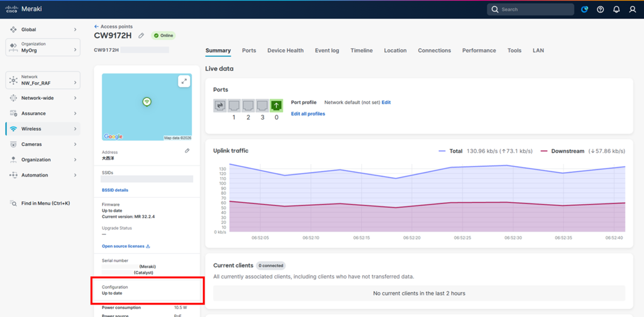Edit the address with pencil icon
The image size is (644, 317).
(187, 151)
